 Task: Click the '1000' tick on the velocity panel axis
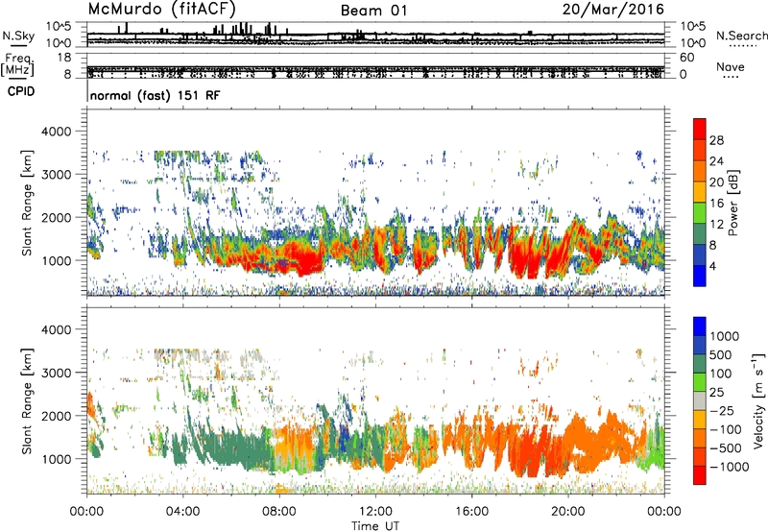pyautogui.click(x=59, y=459)
